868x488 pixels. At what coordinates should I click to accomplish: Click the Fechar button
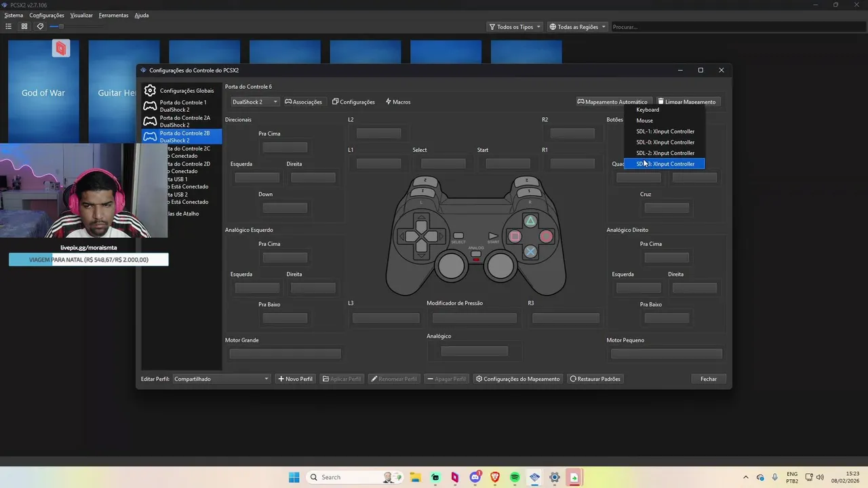[x=709, y=379]
